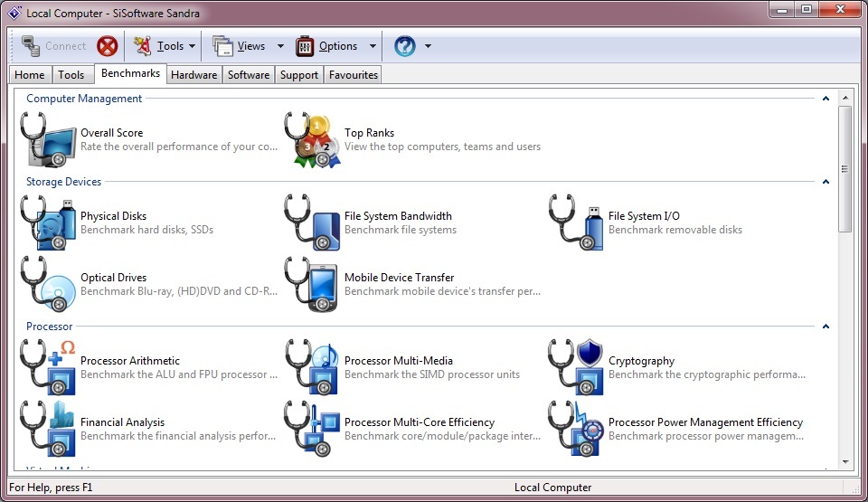Screen dimensions: 868x502
Task: Open the Top Ranks medals icon
Action: click(313, 139)
